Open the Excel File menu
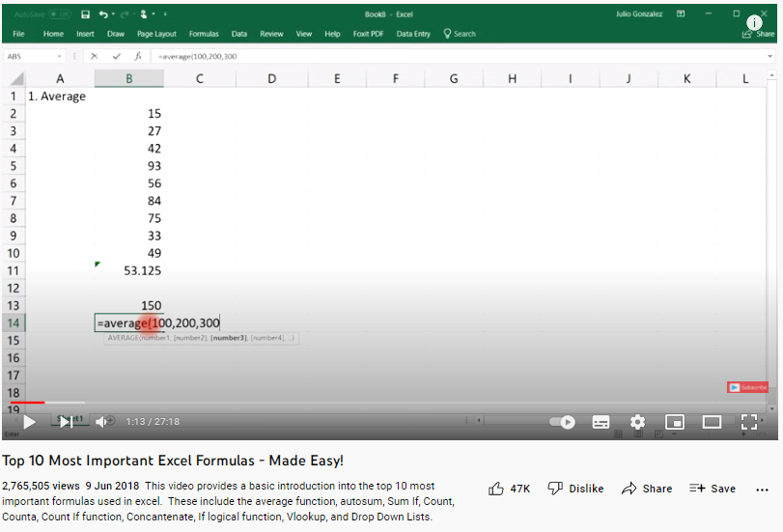This screenshot has height=532, width=783. (18, 34)
